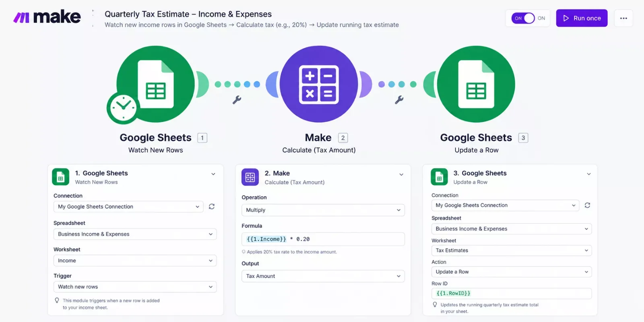The image size is (644, 322).
Task: Click the calculator icon in panel 2 header
Action: click(250, 177)
